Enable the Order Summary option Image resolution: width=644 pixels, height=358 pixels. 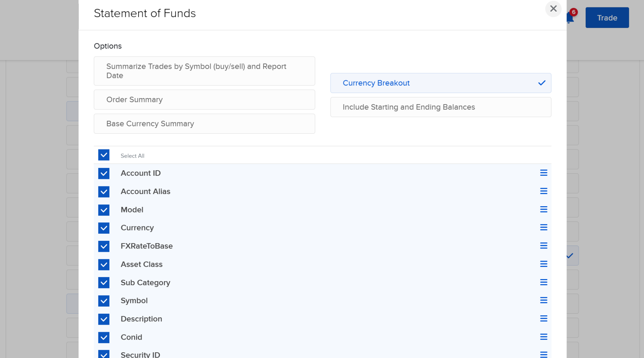point(204,99)
